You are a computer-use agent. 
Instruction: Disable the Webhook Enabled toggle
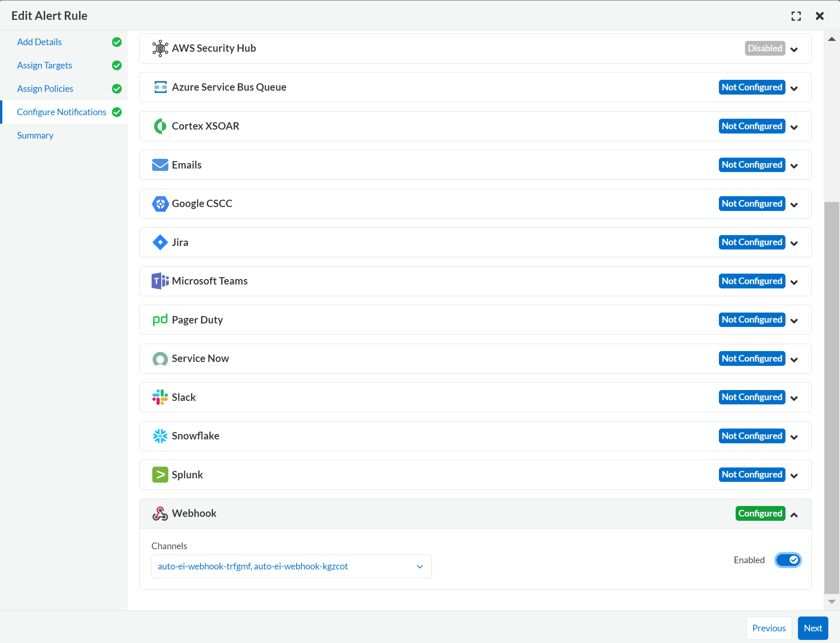pos(788,560)
